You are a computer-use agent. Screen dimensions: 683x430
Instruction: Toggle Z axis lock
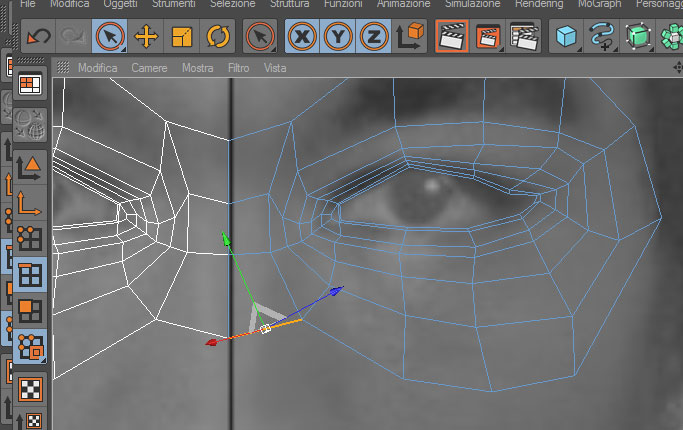373,36
